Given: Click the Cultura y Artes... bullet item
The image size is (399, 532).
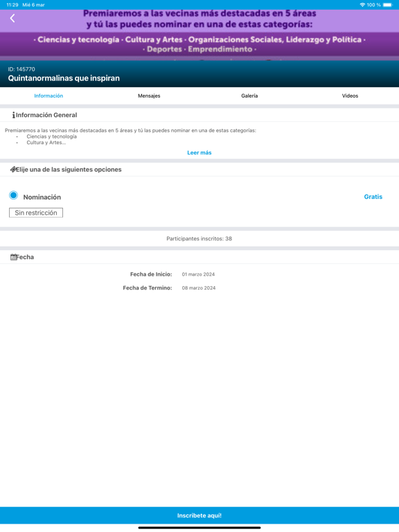Looking at the screenshot, I should pyautogui.click(x=46, y=143).
